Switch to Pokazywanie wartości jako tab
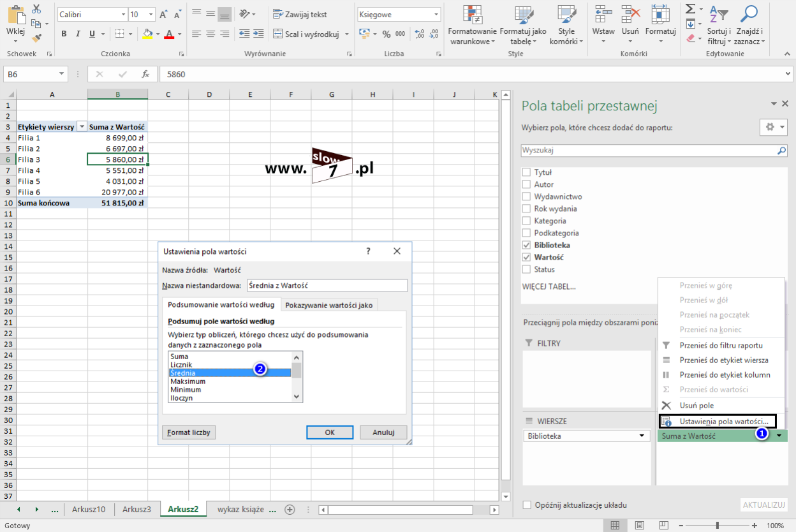The image size is (796, 532). click(x=328, y=305)
